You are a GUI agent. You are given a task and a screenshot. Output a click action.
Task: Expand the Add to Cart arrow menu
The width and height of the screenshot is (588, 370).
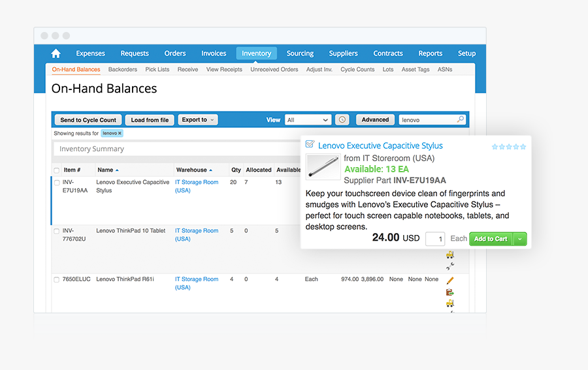520,239
